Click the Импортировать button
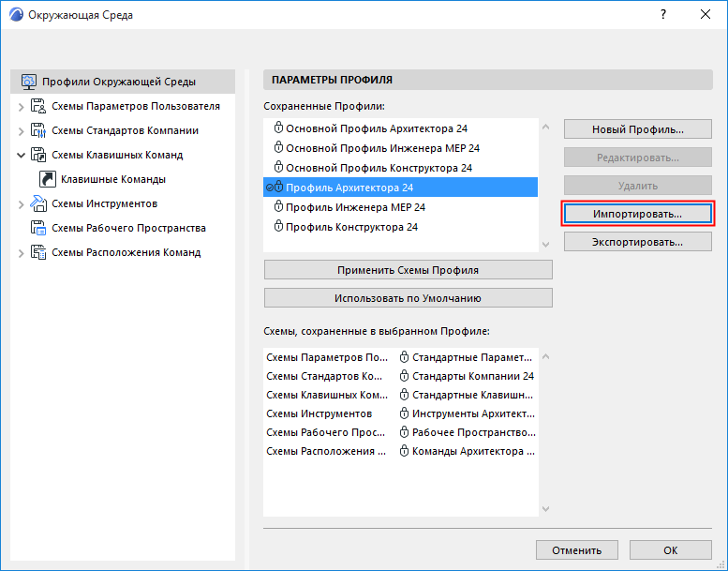The image size is (728, 571). coord(637,214)
